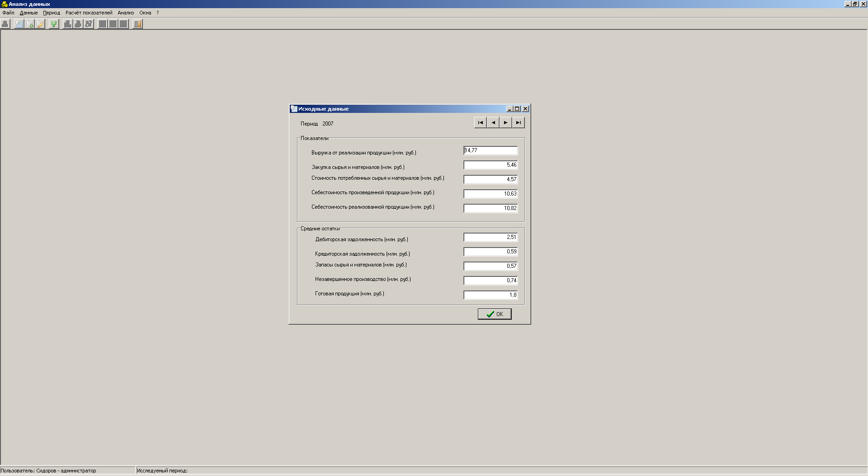Image resolution: width=868 pixels, height=476 pixels.
Task: Click the Себестоимость произведенной продукции field 10,63
Action: [x=491, y=194]
